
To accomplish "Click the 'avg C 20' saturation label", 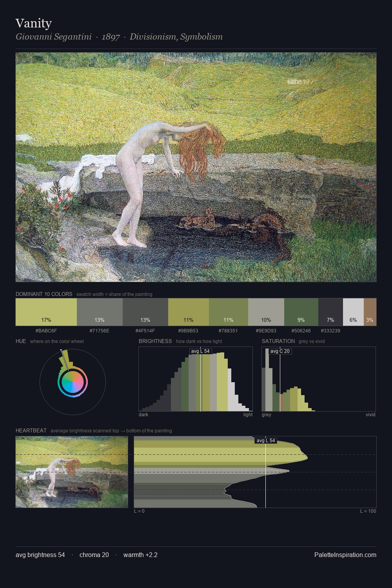I will (x=280, y=351).
